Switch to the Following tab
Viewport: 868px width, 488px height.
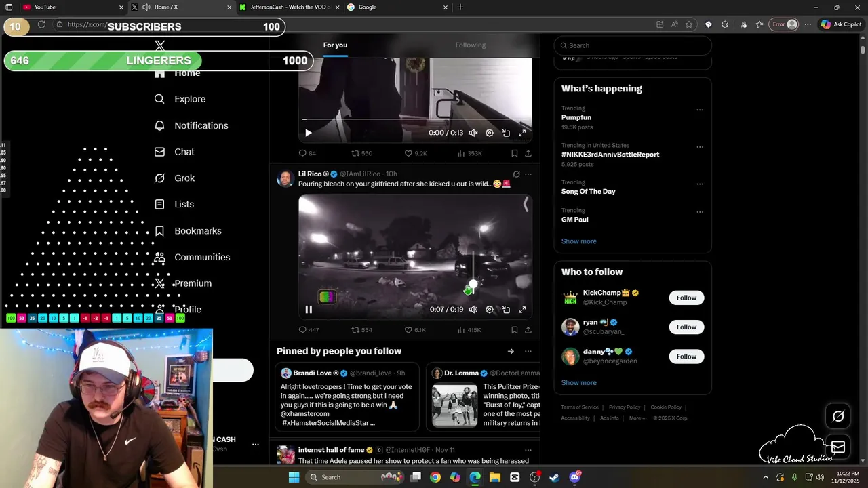click(471, 45)
